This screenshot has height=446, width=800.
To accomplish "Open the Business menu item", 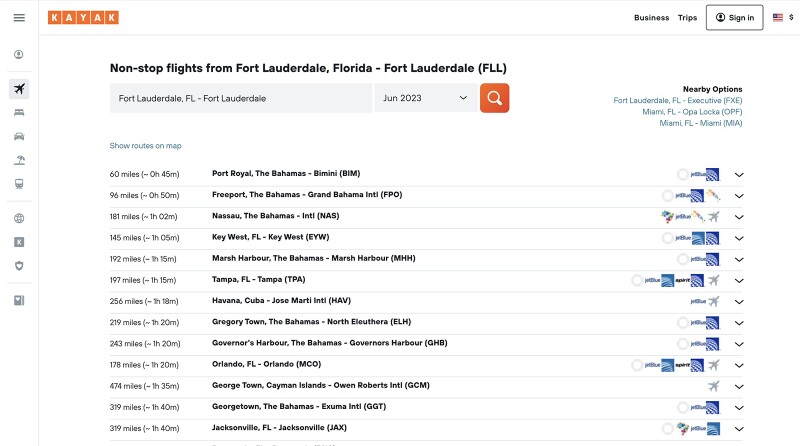I will 651,17.
